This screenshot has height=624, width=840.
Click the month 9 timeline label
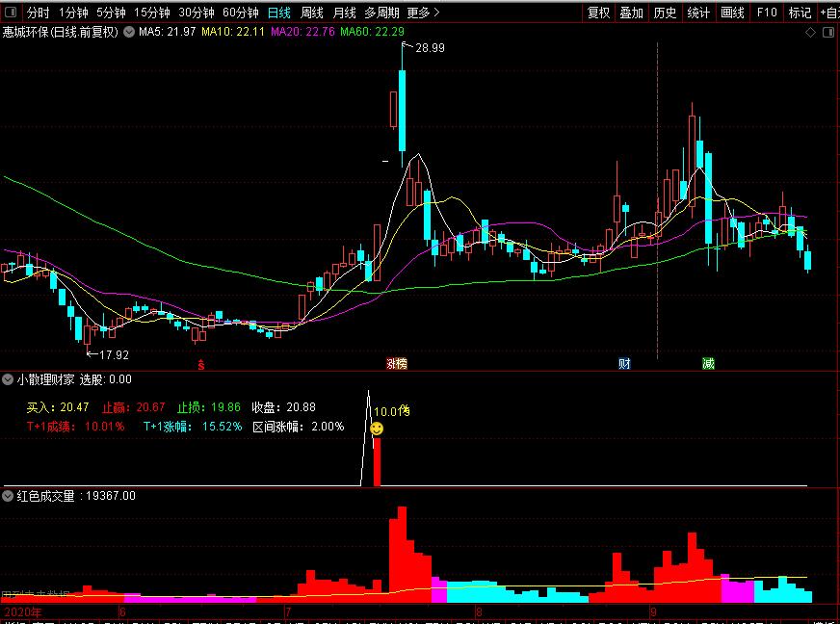pos(653,611)
